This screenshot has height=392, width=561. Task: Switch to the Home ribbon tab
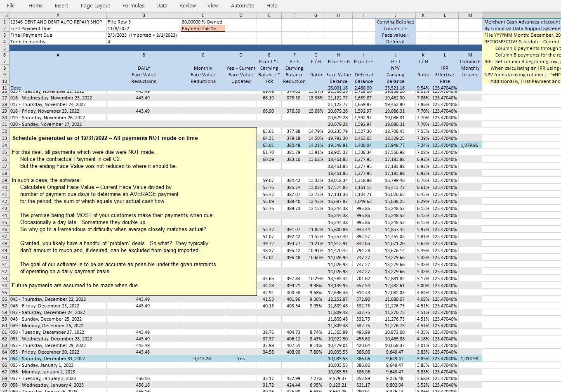click(x=35, y=6)
